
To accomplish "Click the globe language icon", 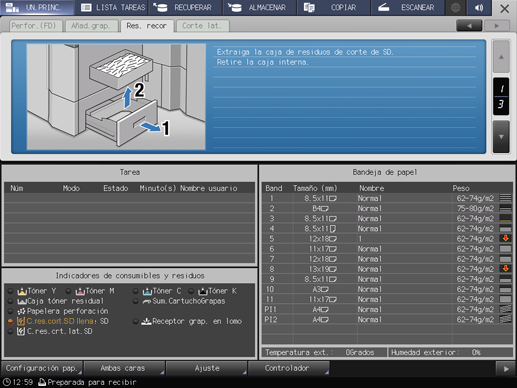I will [455, 8].
